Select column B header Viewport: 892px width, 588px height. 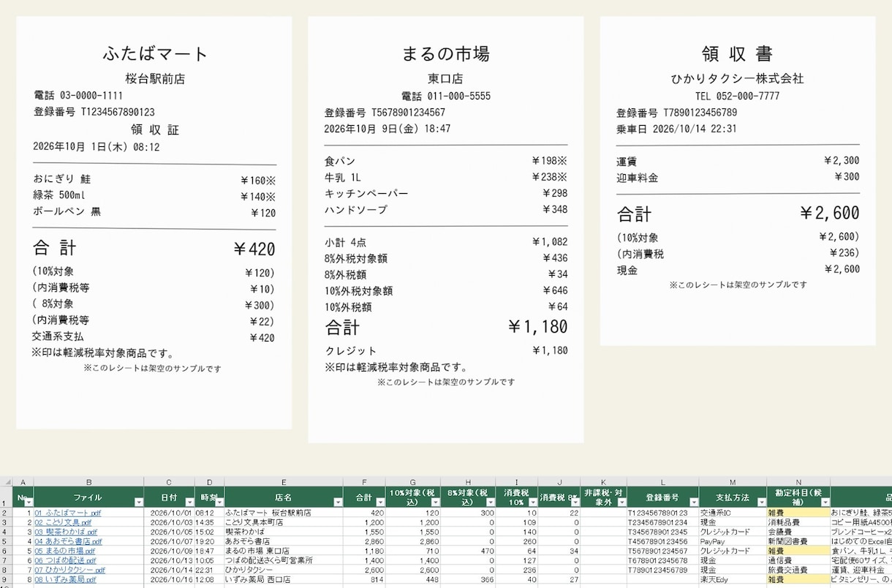[x=88, y=481]
